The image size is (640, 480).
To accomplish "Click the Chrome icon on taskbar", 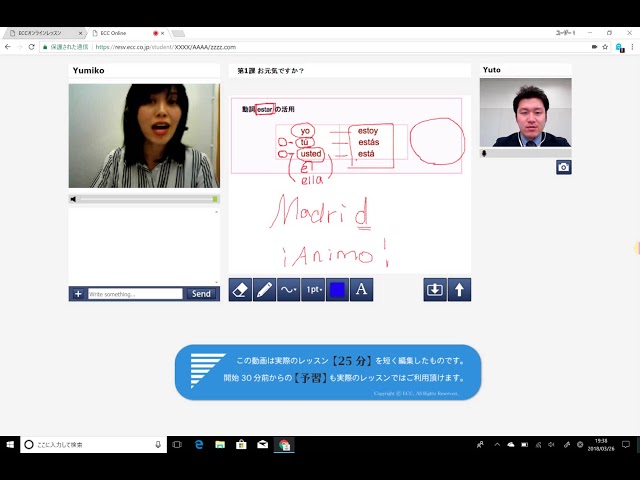I will click(x=284, y=444).
